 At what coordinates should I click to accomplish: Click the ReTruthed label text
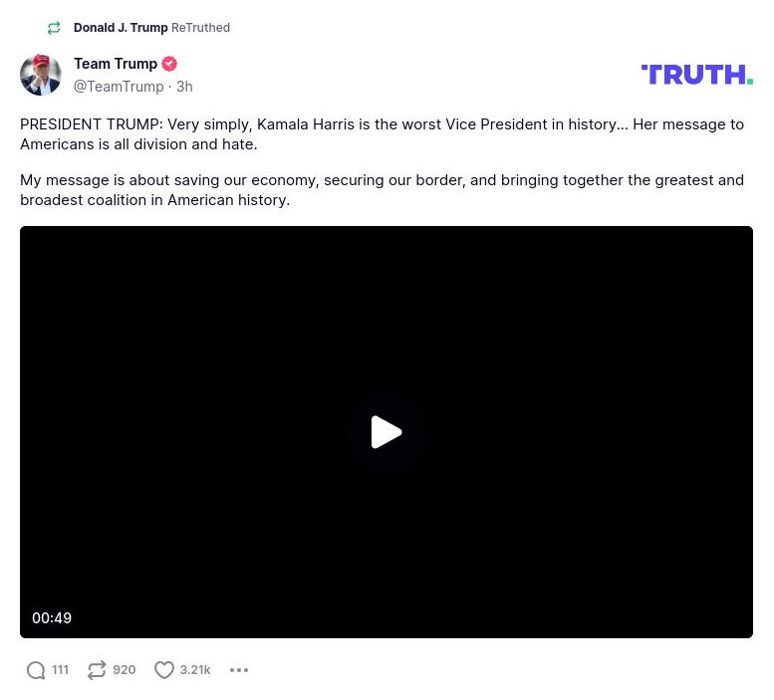[x=200, y=28]
